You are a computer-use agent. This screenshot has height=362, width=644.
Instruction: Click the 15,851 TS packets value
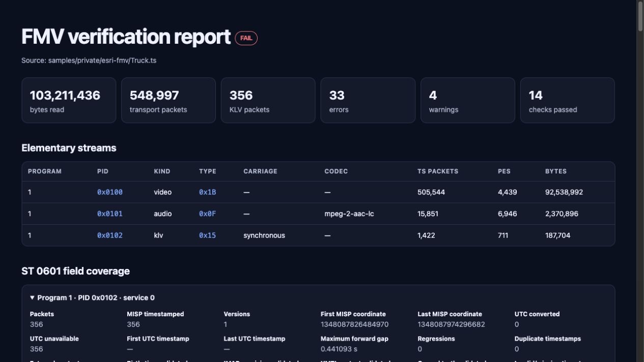[x=428, y=214]
